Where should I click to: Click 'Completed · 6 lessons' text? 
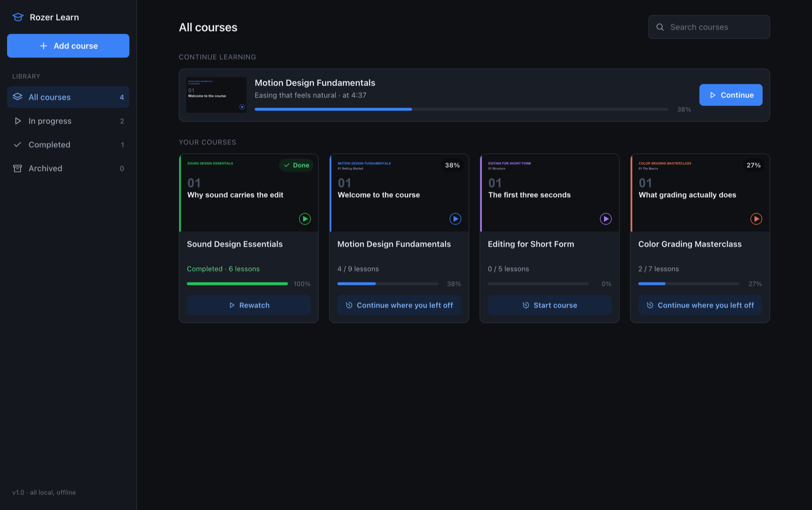[x=223, y=269]
